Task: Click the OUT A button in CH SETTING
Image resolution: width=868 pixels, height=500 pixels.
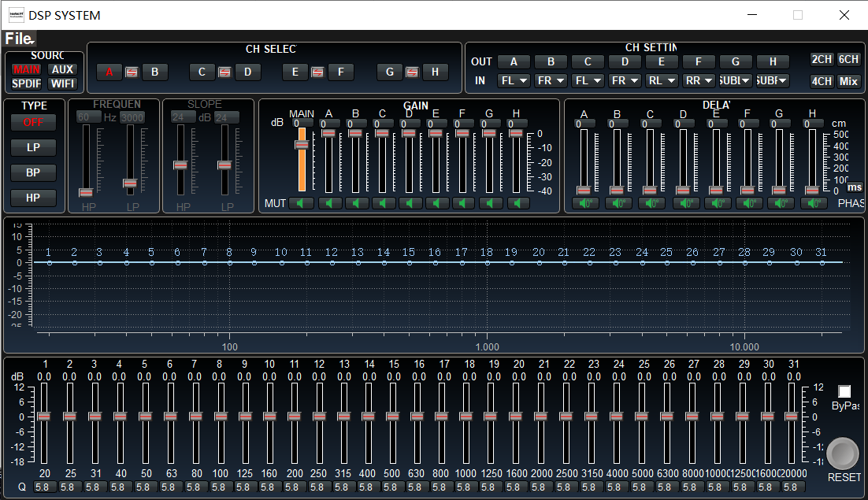Action: coord(514,62)
